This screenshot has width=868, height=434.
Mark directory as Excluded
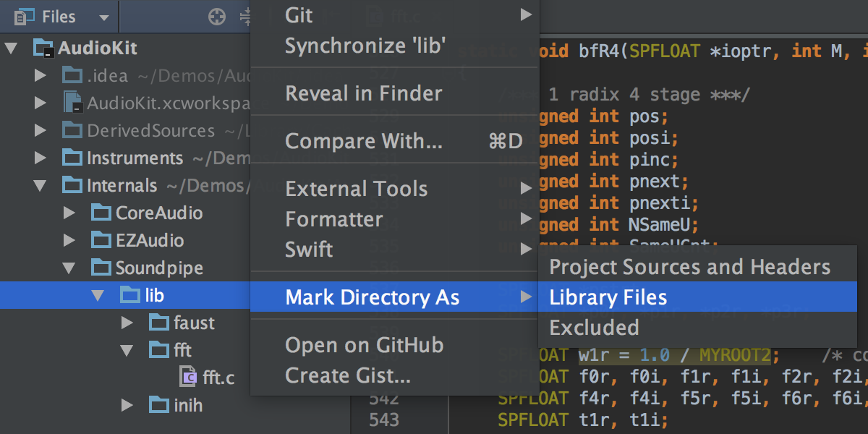[x=697, y=328]
